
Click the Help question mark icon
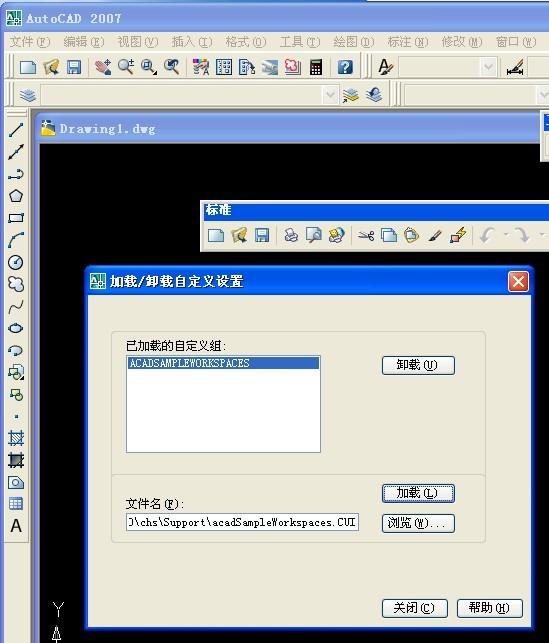coord(345,67)
